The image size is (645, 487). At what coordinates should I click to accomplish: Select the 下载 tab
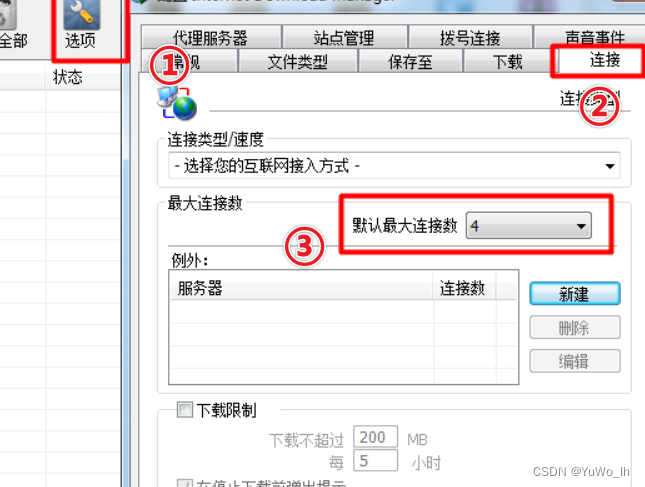[x=508, y=62]
